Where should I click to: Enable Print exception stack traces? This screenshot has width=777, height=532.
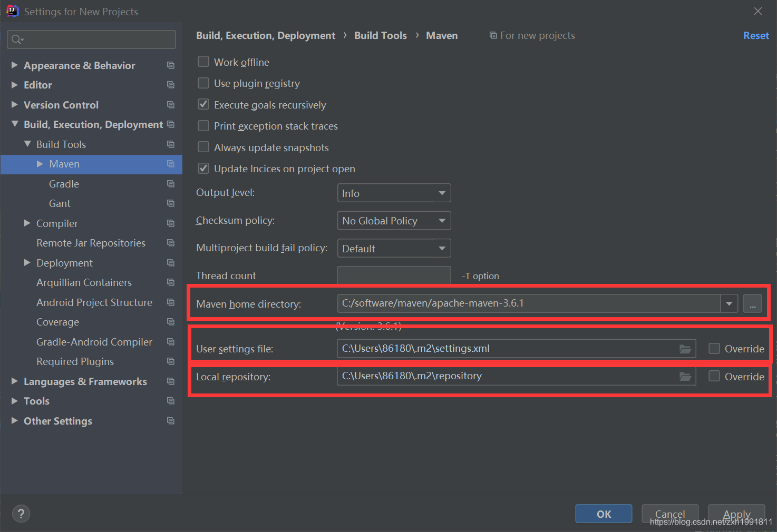[203, 126]
